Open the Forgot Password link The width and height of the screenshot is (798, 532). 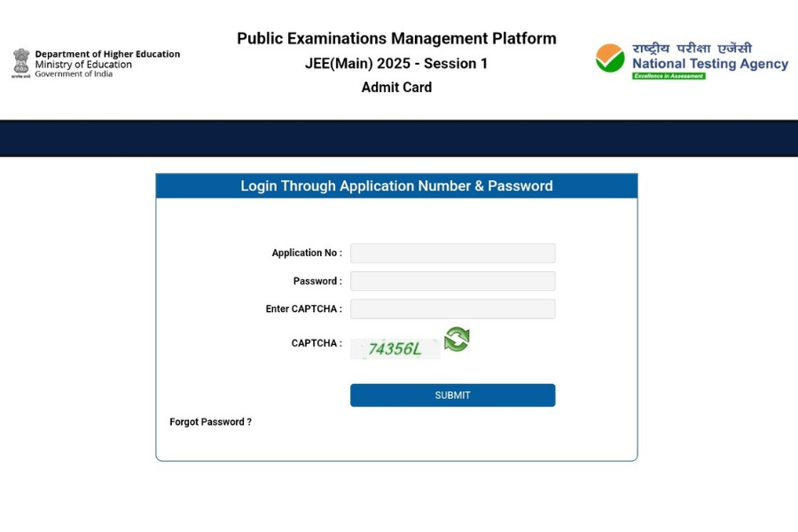point(210,422)
